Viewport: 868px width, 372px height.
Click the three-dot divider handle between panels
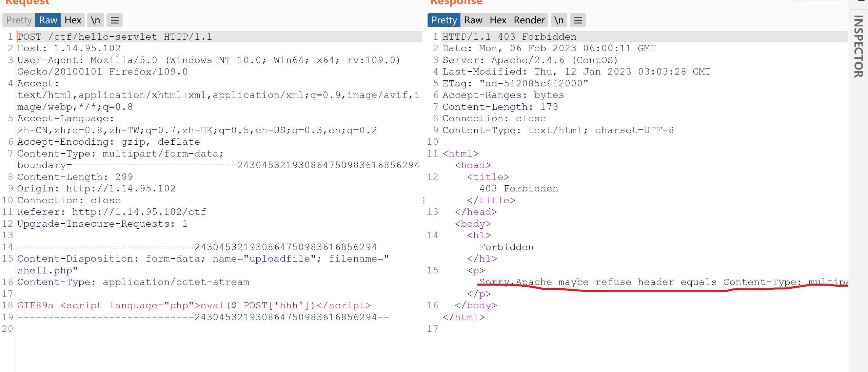click(424, 200)
